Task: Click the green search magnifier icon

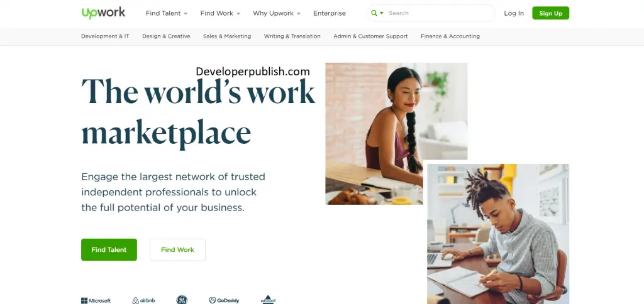Action: 374,13
